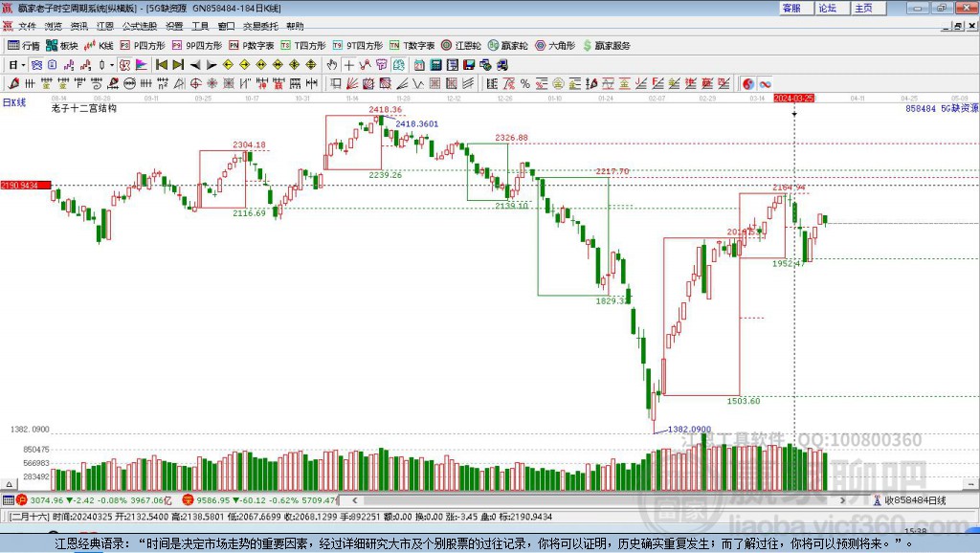Click the 主页 button

pos(868,8)
